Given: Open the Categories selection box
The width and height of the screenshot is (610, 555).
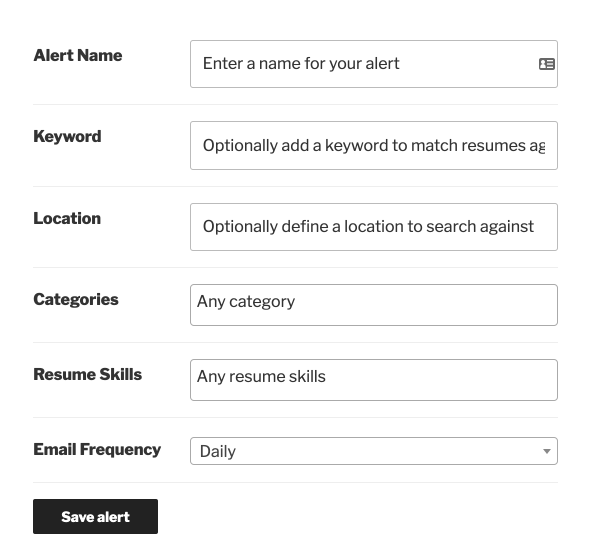Looking at the screenshot, I should click(x=374, y=305).
